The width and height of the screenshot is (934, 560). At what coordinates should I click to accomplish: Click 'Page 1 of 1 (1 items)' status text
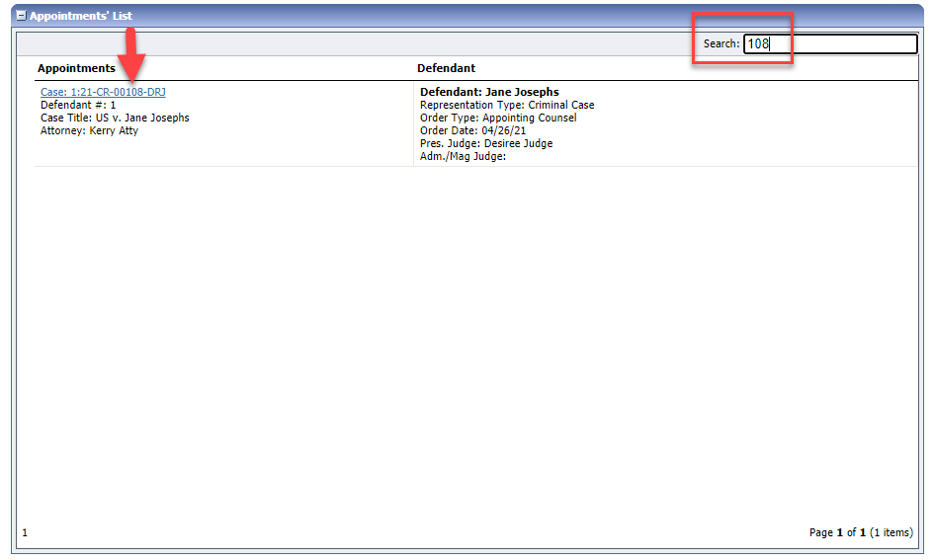point(861,532)
